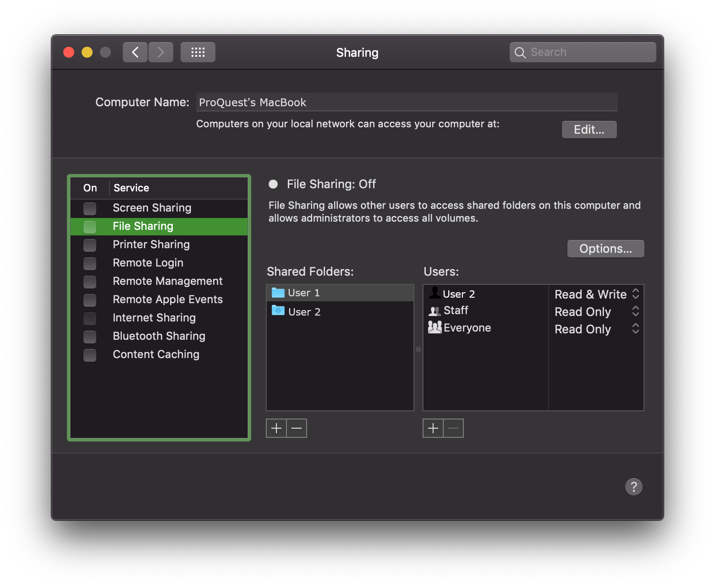The width and height of the screenshot is (715, 588).
Task: Open the help question mark button
Action: [633, 486]
